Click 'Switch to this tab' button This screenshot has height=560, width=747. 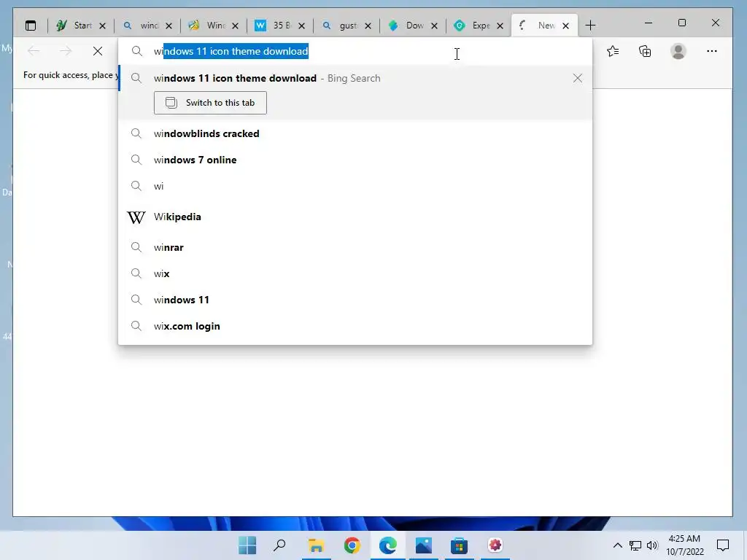tap(210, 103)
